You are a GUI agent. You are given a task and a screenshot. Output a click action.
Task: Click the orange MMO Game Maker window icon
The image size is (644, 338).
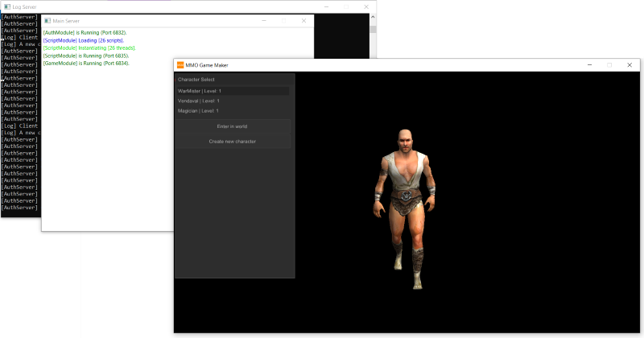tap(180, 64)
